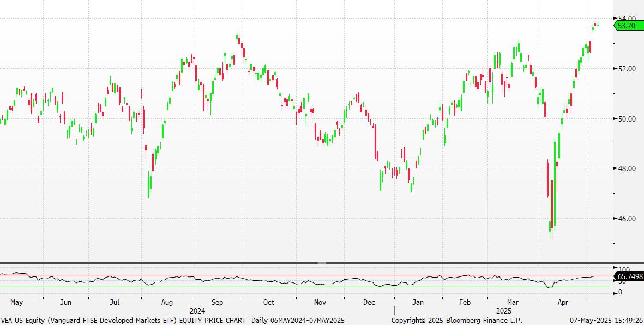Click the 46.00 price axis label

coord(627,219)
